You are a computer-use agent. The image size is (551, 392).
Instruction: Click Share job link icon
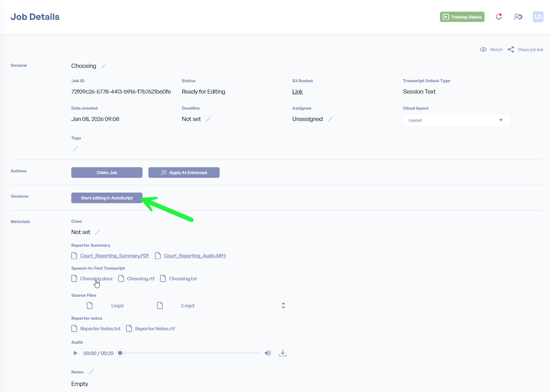coord(511,50)
